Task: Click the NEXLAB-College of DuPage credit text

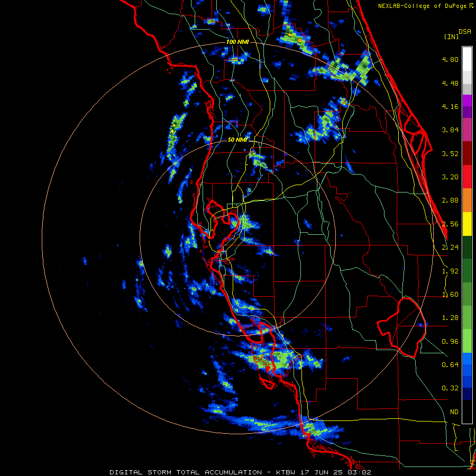Action: [423, 6]
